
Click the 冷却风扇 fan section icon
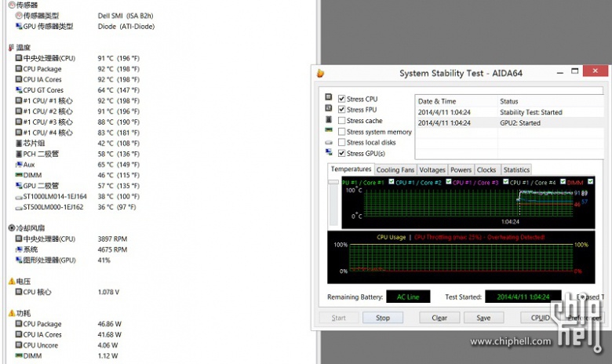[11, 228]
